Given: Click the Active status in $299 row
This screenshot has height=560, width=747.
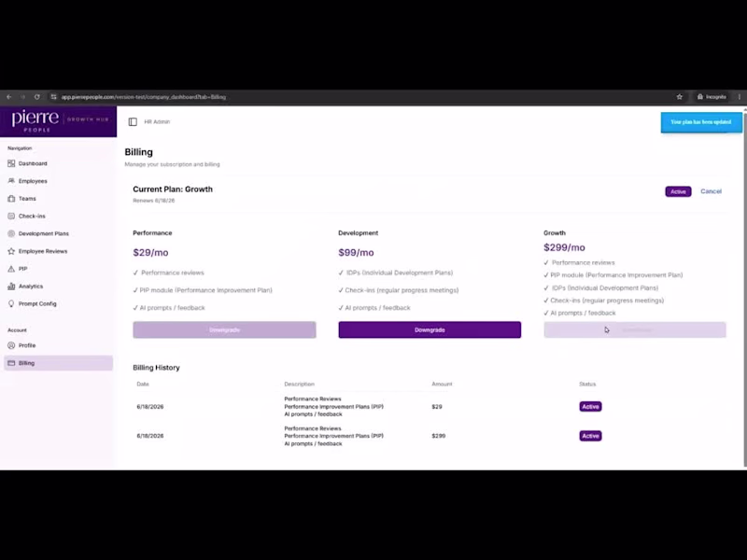Looking at the screenshot, I should pos(590,436).
